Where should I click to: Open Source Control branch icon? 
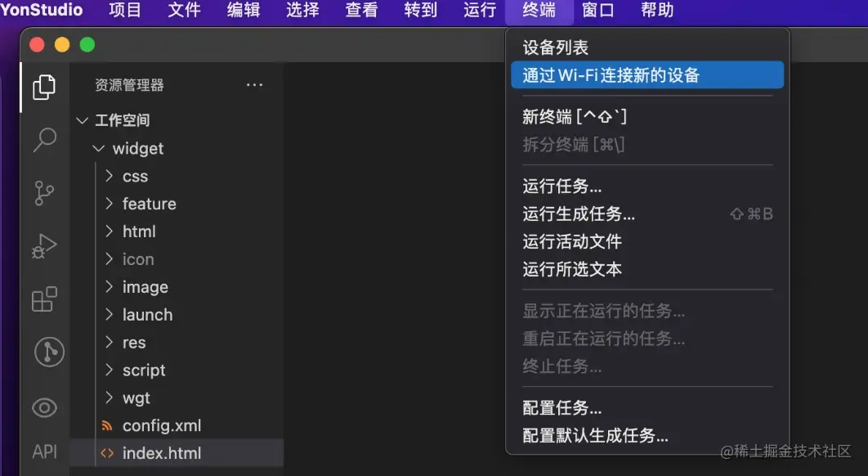44,193
